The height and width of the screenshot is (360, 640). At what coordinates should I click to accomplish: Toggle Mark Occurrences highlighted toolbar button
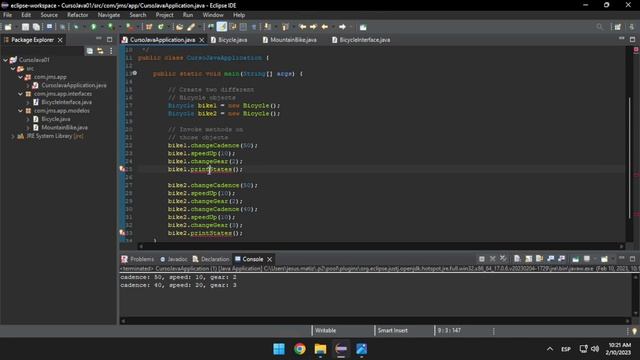tap(222, 27)
